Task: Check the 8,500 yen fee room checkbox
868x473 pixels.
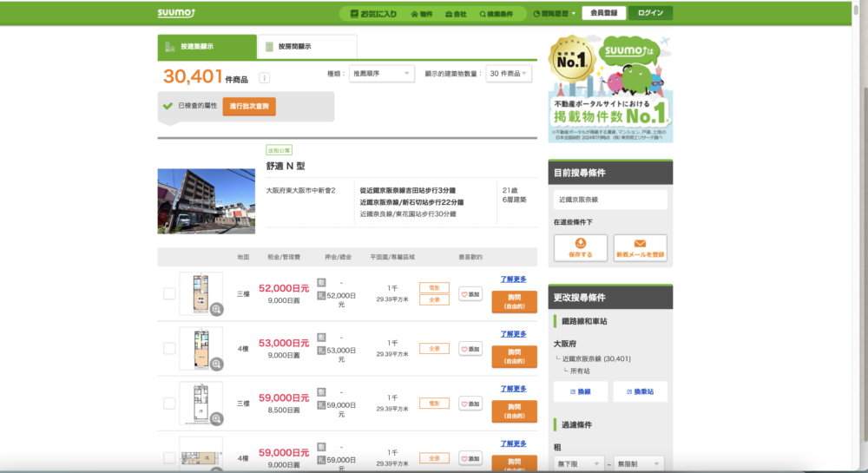Action: pos(169,403)
